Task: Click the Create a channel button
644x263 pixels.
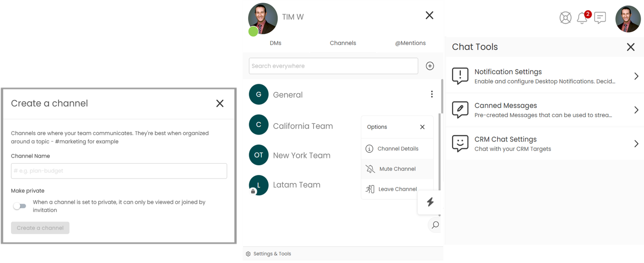Action: click(40, 228)
